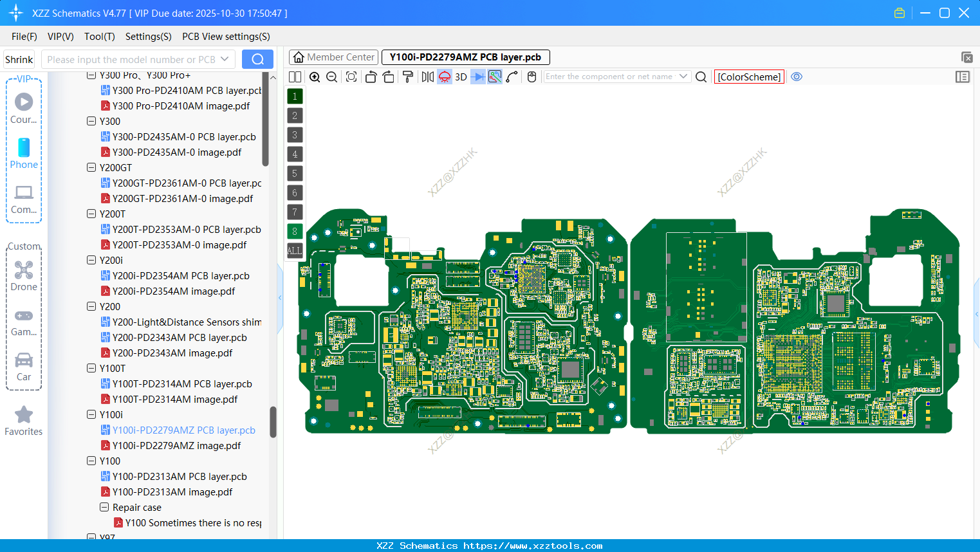
Task: Select the Y100i-PD2279AMZ PCB layer tab
Action: 465,57
